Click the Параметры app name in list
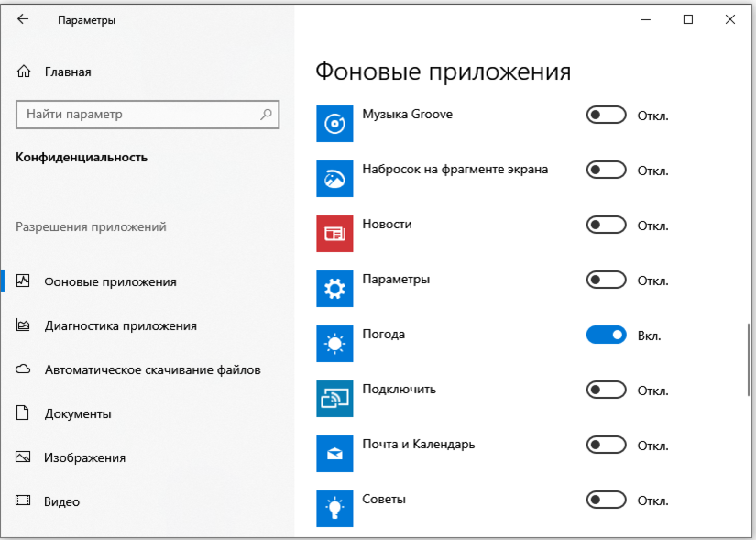This screenshot has width=756, height=540. [x=396, y=280]
